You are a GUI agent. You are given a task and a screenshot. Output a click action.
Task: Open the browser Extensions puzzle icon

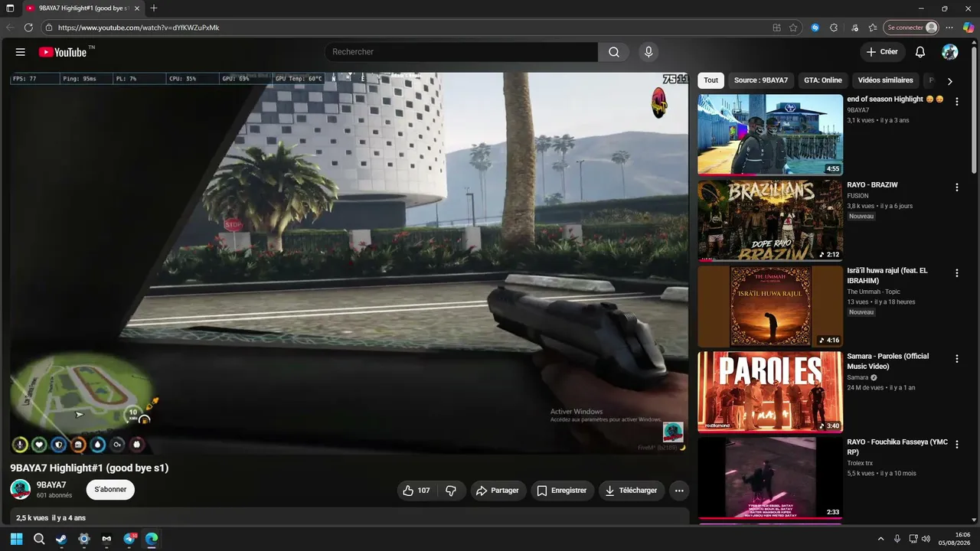tap(834, 28)
